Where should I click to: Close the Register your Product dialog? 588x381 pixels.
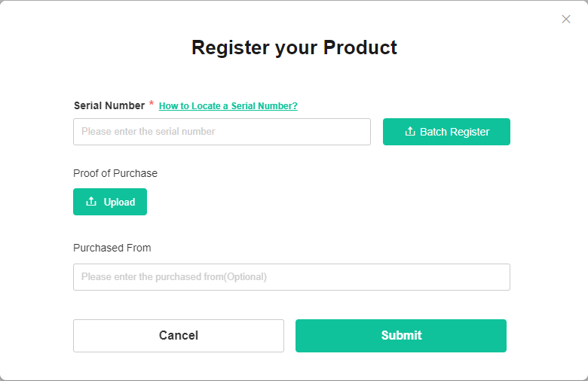pos(566,19)
